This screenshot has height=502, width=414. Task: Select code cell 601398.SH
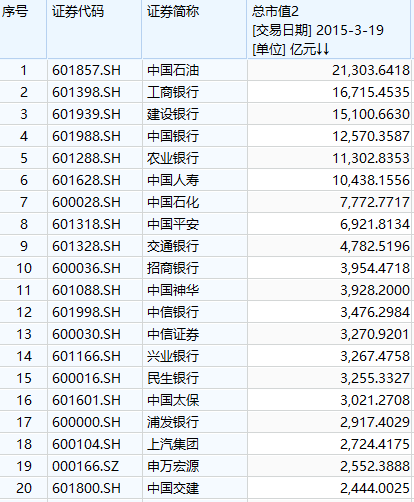(95, 92)
